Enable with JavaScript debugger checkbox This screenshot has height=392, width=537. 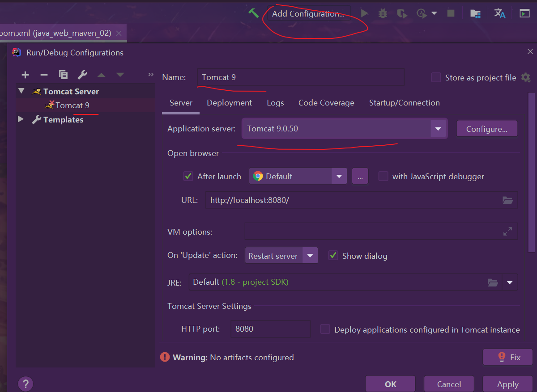coord(383,176)
